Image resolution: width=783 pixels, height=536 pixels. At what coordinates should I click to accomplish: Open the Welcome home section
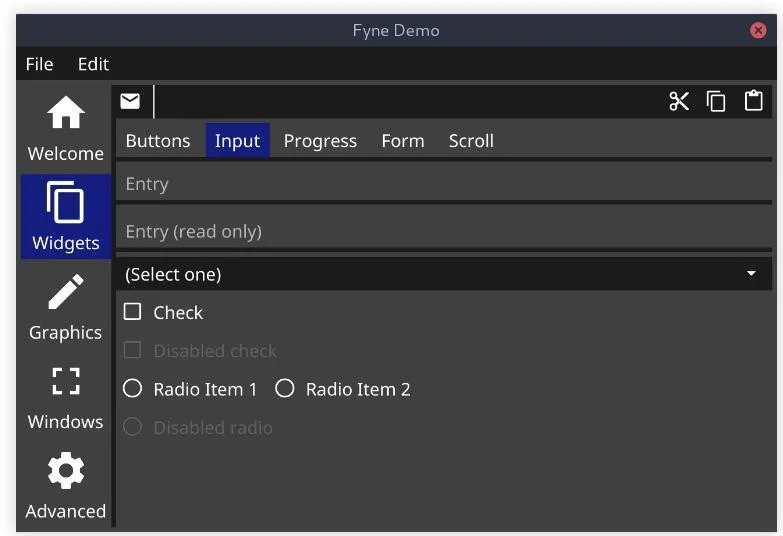65,129
